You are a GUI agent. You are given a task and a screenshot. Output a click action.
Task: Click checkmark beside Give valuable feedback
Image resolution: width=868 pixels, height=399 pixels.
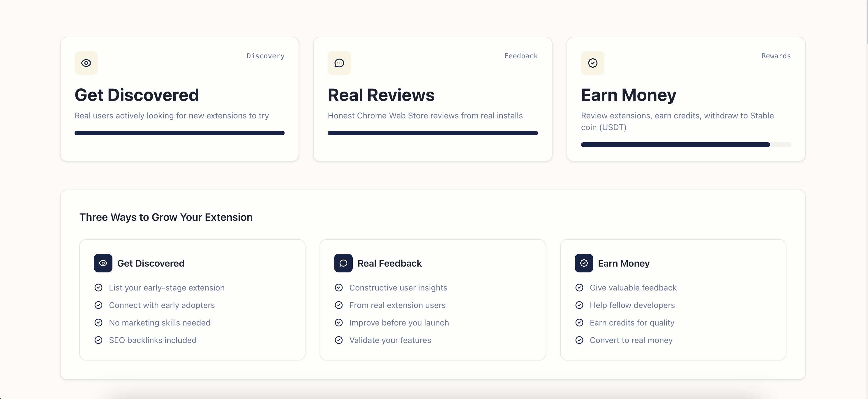[579, 288]
